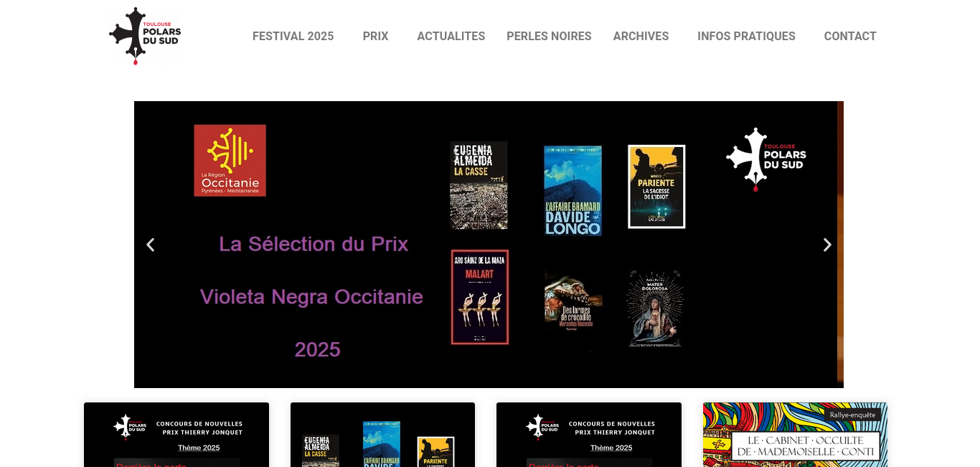Select L'Affaire Bramard Davide Longo cover in slider
980x467 pixels.
pos(573,191)
